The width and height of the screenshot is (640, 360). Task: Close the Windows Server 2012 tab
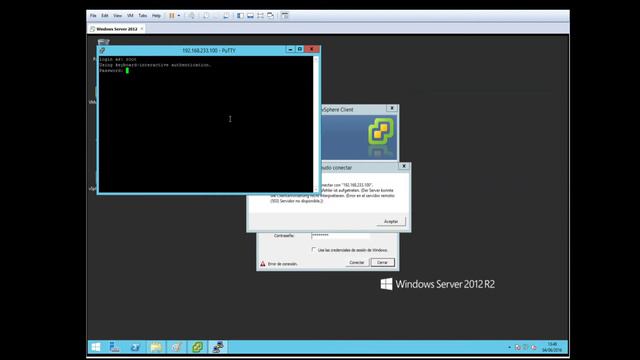(142, 29)
